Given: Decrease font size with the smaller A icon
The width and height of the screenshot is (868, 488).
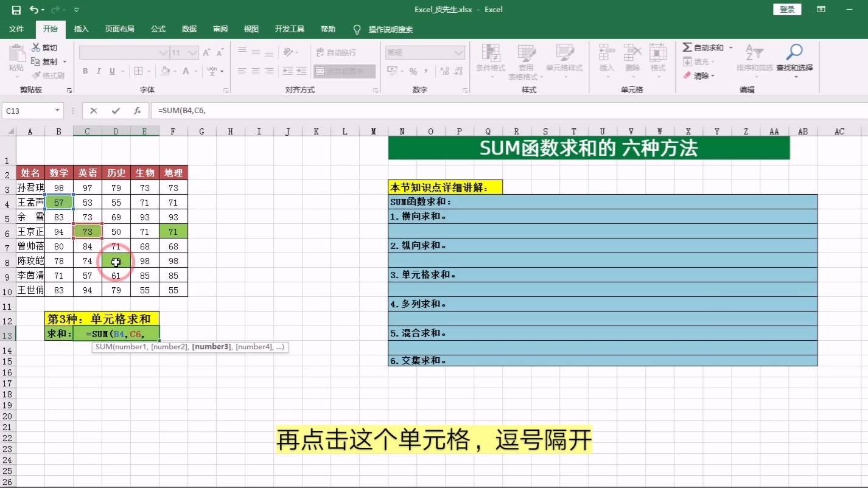Looking at the screenshot, I should [x=220, y=53].
